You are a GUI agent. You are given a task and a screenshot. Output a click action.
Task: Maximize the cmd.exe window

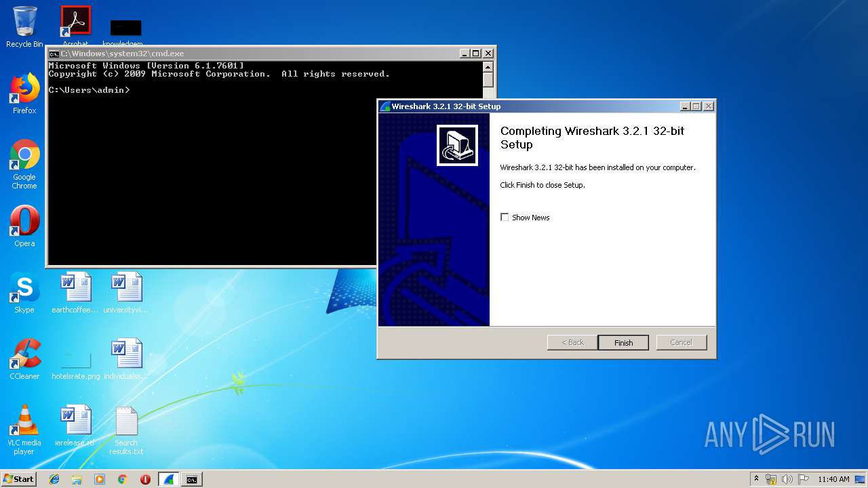[x=476, y=54]
